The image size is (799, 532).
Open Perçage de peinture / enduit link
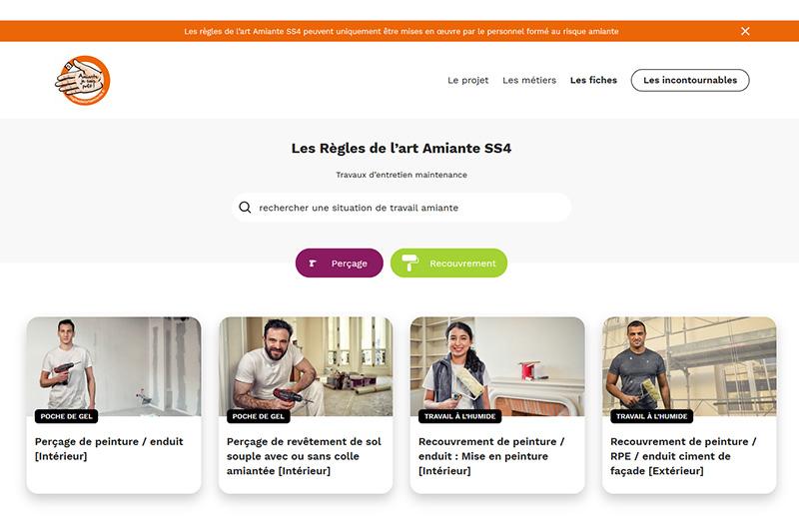click(109, 448)
